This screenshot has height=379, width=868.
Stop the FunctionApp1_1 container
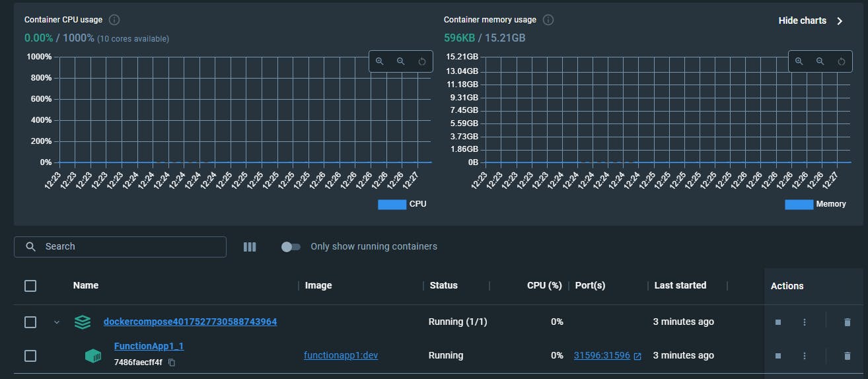(778, 356)
